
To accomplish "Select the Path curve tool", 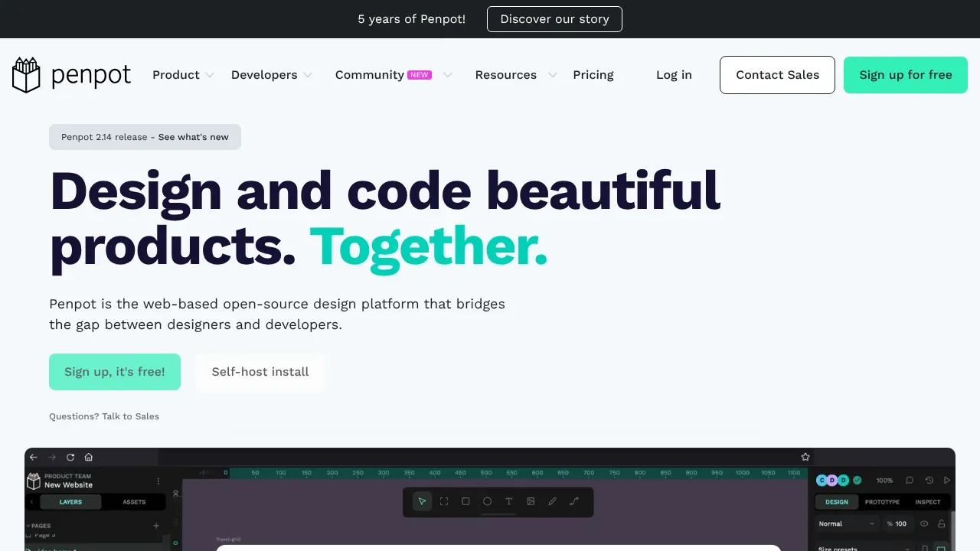I will (x=574, y=501).
